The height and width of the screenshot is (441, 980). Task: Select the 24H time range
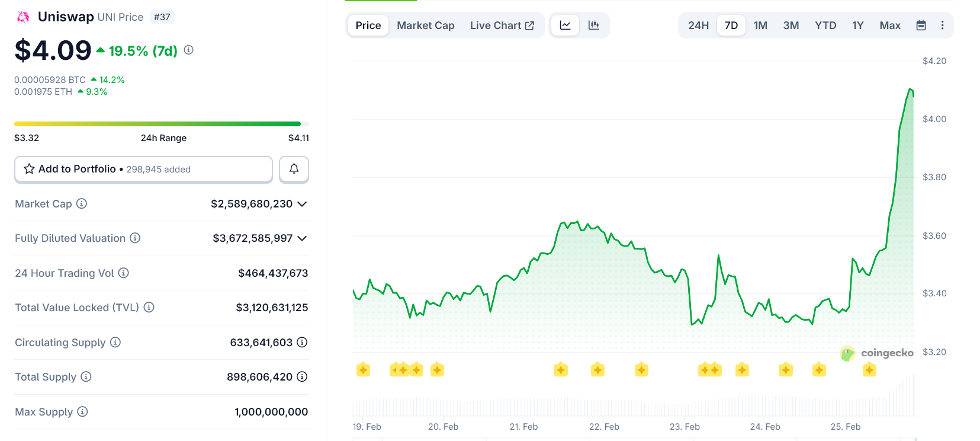click(x=698, y=25)
